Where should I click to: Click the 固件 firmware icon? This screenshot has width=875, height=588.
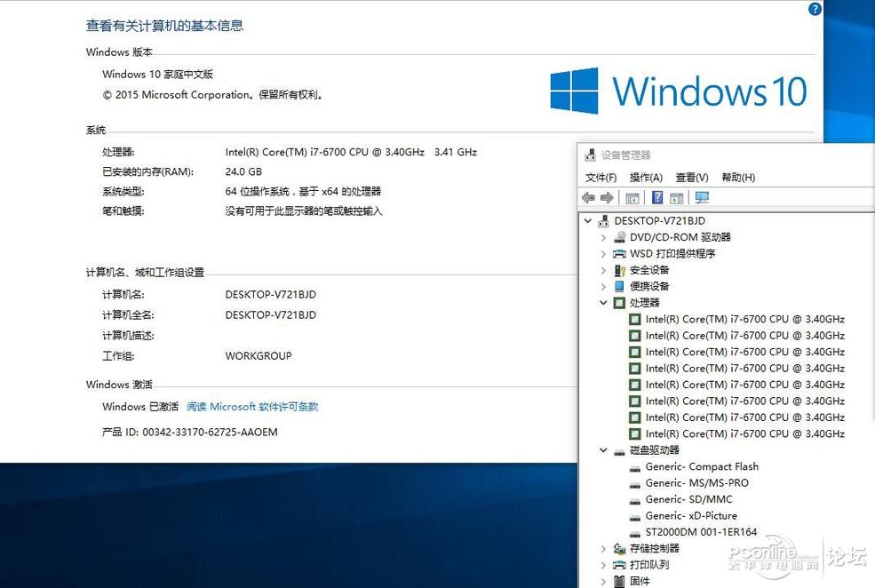pyautogui.click(x=619, y=581)
